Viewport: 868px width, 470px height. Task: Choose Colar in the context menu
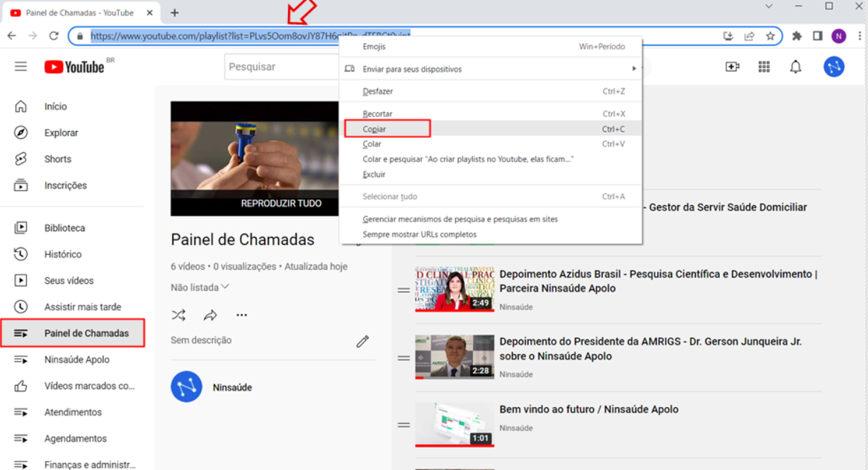tap(491, 144)
